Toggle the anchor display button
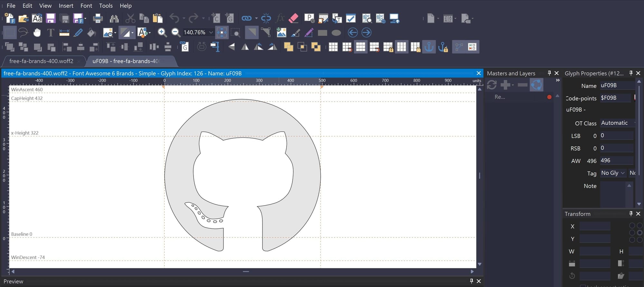Screen dimensions: 644x287 tap(429, 47)
